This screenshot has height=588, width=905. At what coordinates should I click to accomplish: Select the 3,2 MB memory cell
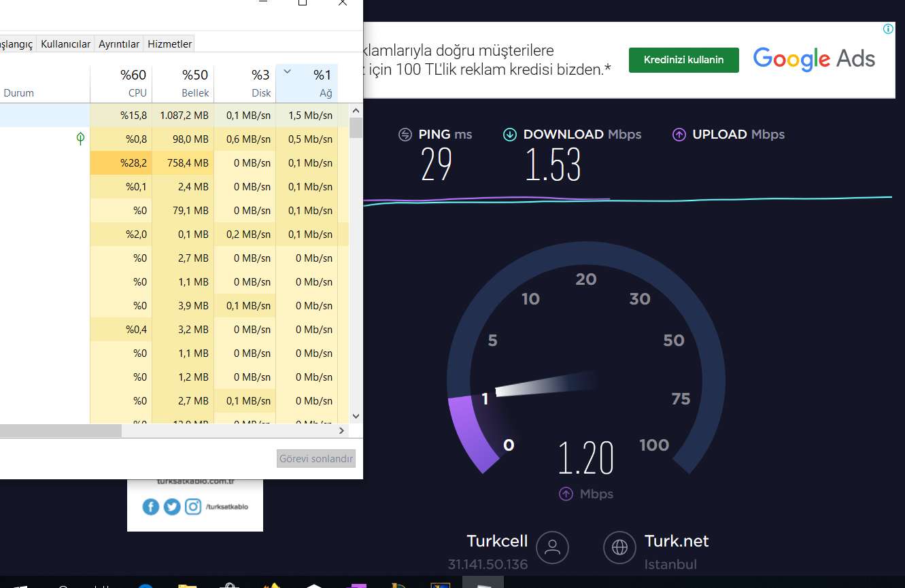click(x=183, y=330)
